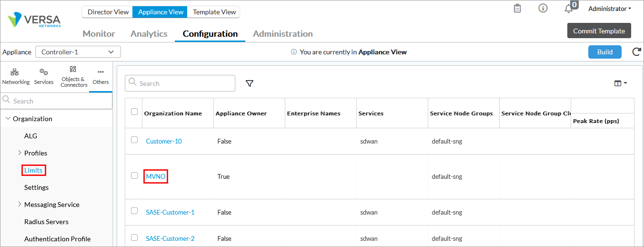The image size is (644, 247).
Task: Toggle the select-all checkbox in table header
Action: click(134, 112)
